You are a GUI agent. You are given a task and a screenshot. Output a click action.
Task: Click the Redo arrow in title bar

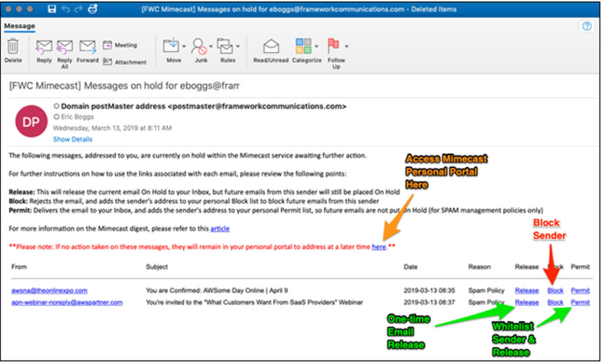point(79,9)
